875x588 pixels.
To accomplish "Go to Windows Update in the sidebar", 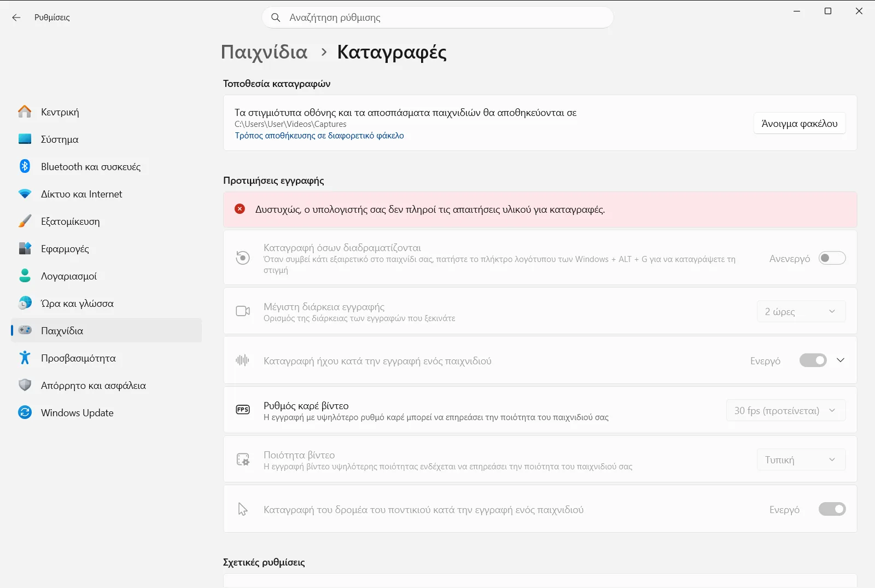I will 107,412.
